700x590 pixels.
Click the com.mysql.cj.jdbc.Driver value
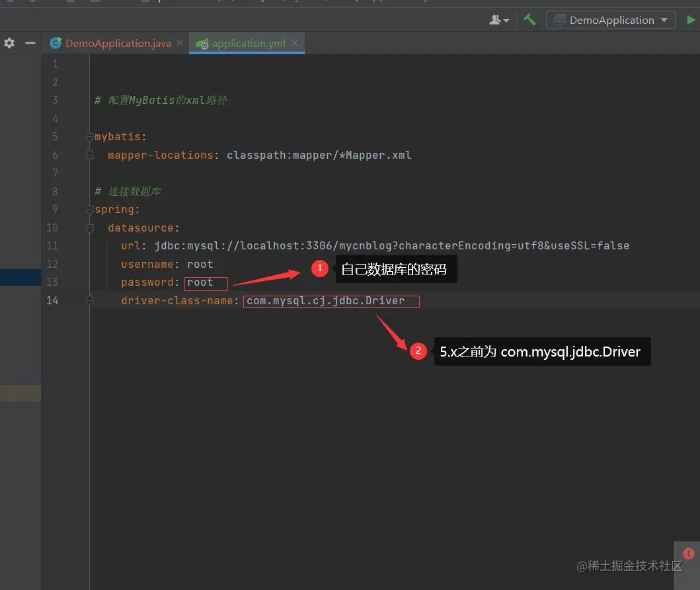pyautogui.click(x=325, y=300)
